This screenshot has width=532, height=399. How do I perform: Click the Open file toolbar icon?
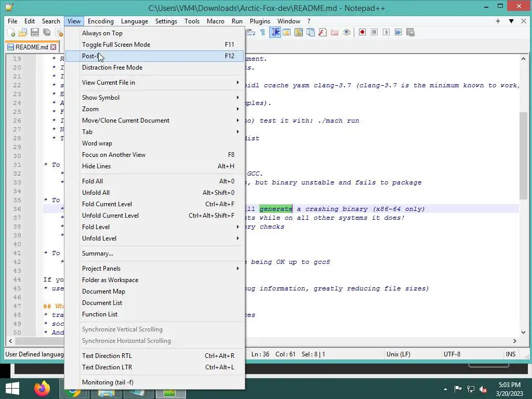(23, 32)
